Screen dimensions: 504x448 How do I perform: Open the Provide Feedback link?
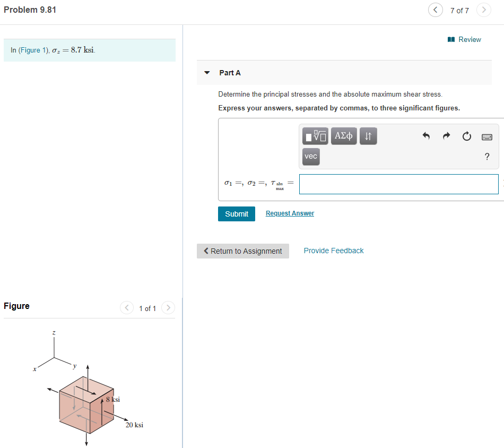pos(333,250)
